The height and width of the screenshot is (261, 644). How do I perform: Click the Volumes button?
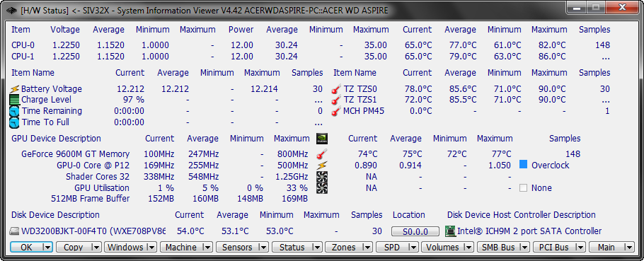point(448,247)
